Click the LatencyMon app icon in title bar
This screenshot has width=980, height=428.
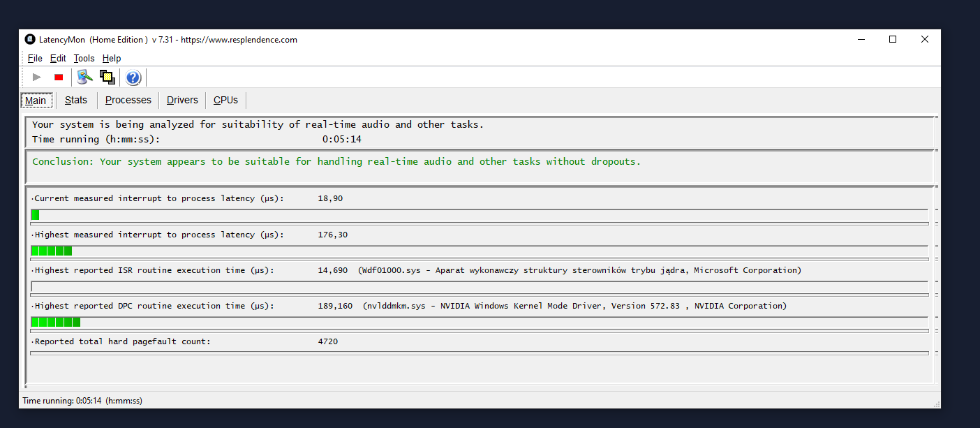click(30, 40)
